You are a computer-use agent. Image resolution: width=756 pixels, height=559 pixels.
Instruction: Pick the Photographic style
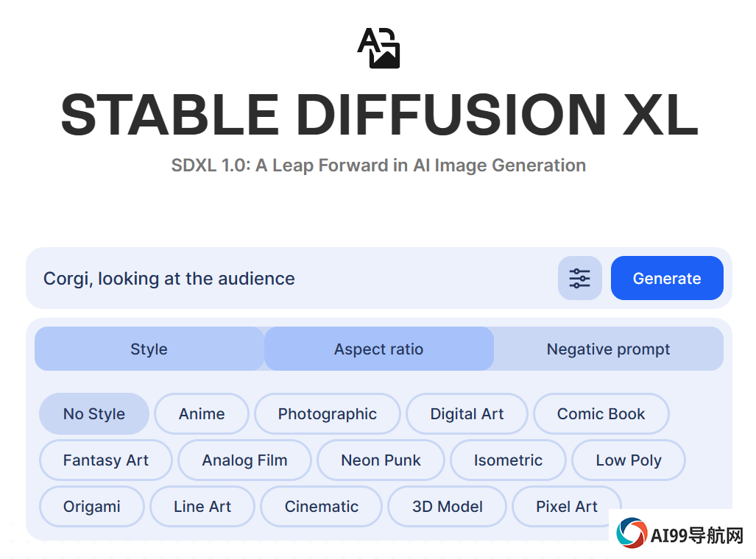pyautogui.click(x=328, y=414)
